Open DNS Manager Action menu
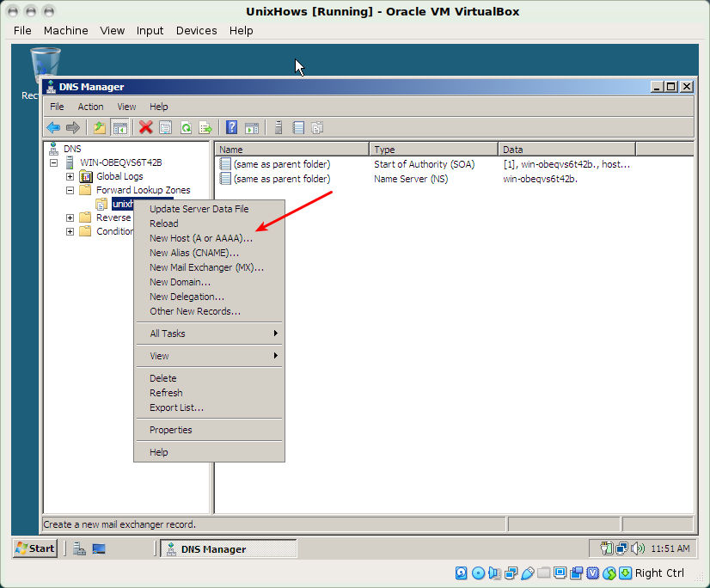The image size is (710, 588). tap(90, 107)
